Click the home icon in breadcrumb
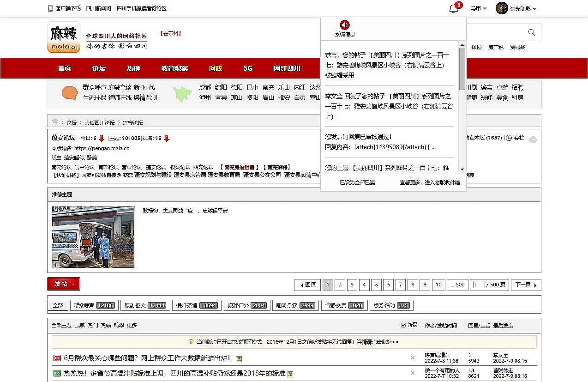 click(x=55, y=121)
